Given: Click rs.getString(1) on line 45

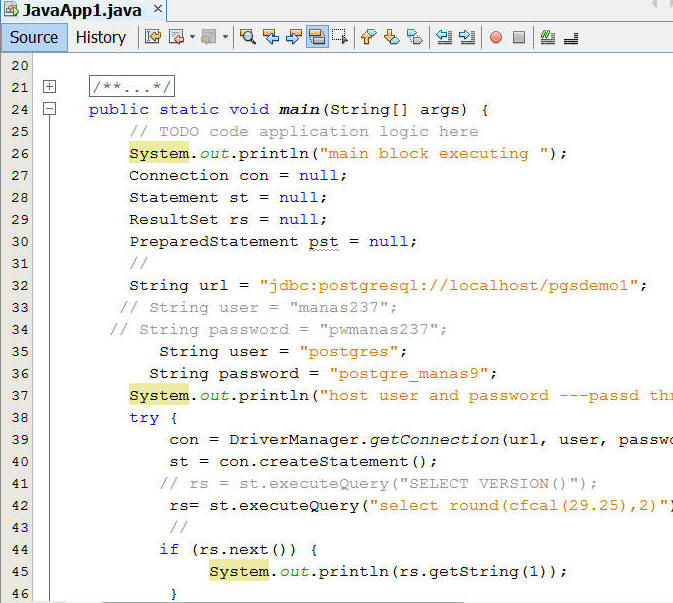Looking at the screenshot, I should 472,571.
